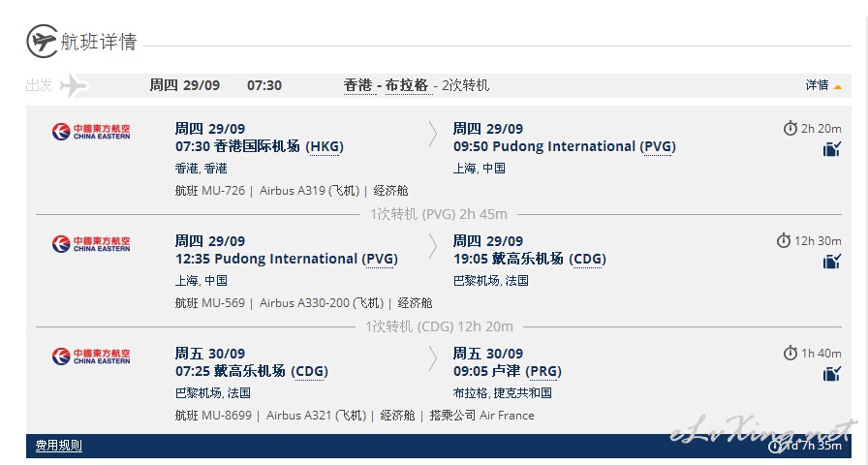Click the 2h 20m duration clock icon
The image size is (868, 465).
[x=790, y=129]
